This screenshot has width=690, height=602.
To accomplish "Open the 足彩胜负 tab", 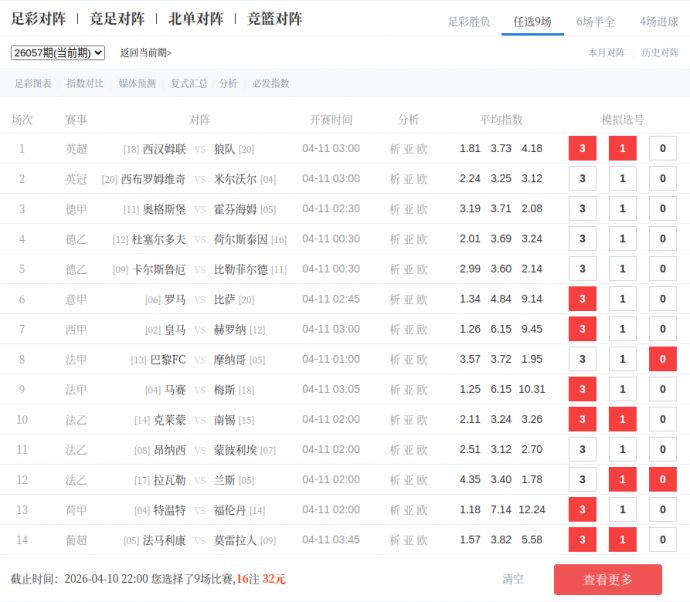I will click(x=469, y=21).
